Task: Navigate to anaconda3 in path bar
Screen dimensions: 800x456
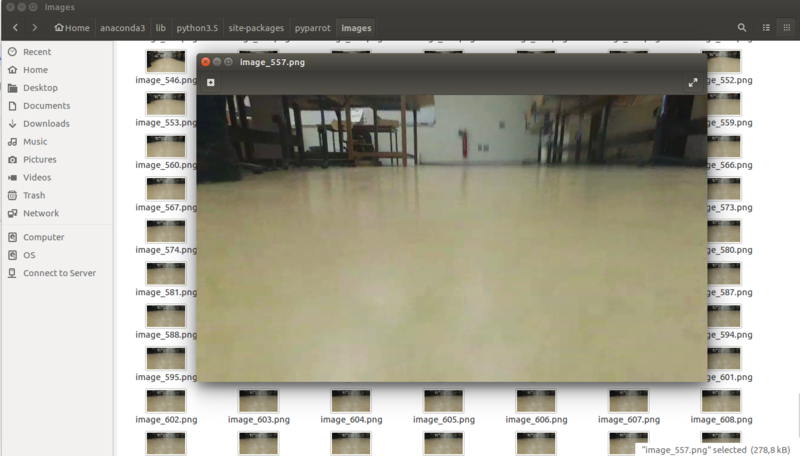Action: (123, 28)
